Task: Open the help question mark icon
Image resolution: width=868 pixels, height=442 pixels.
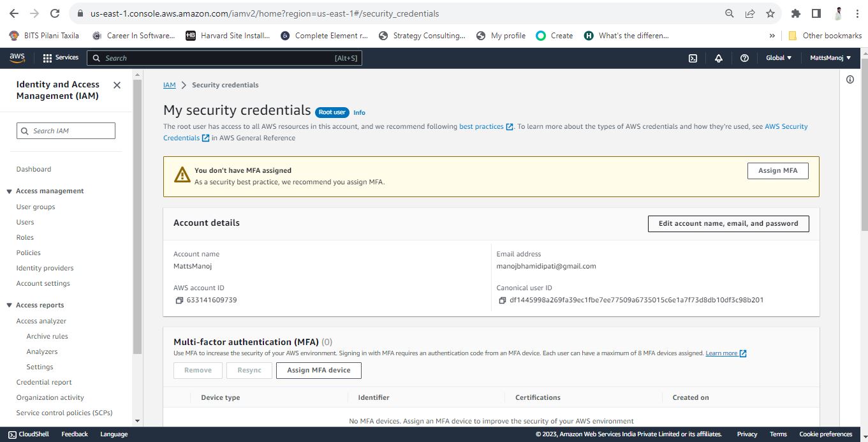Action: (x=744, y=58)
